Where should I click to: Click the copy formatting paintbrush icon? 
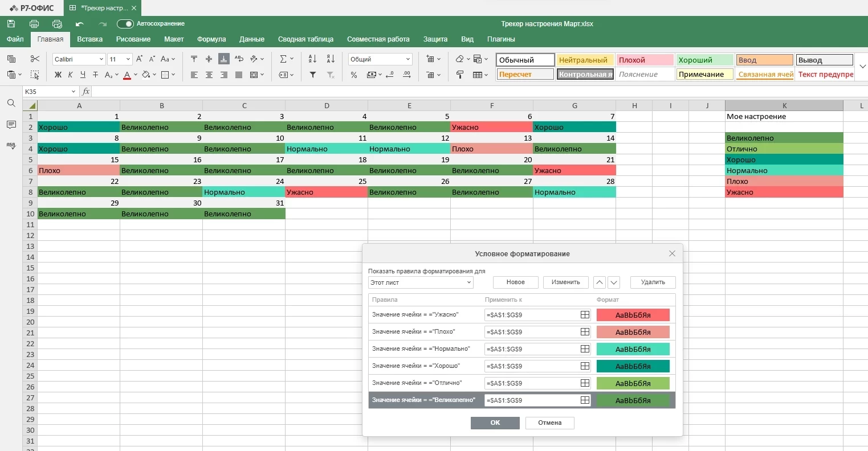pos(460,75)
